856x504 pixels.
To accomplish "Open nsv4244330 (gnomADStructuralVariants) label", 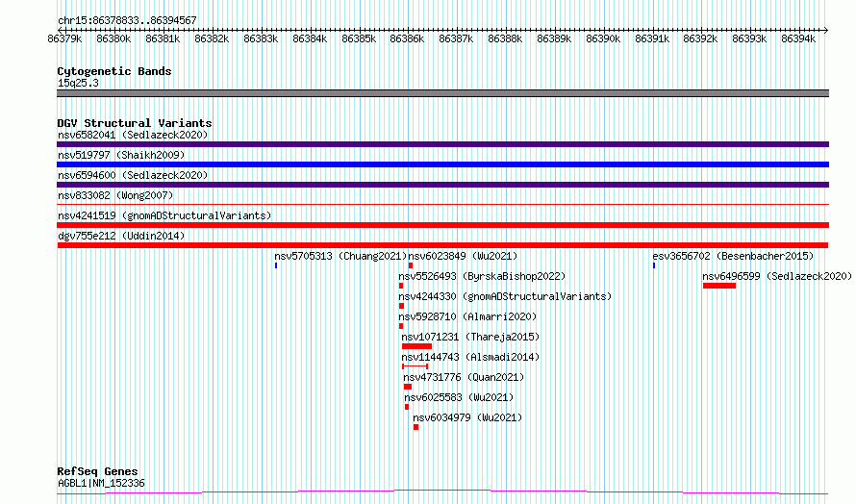I will (x=505, y=296).
